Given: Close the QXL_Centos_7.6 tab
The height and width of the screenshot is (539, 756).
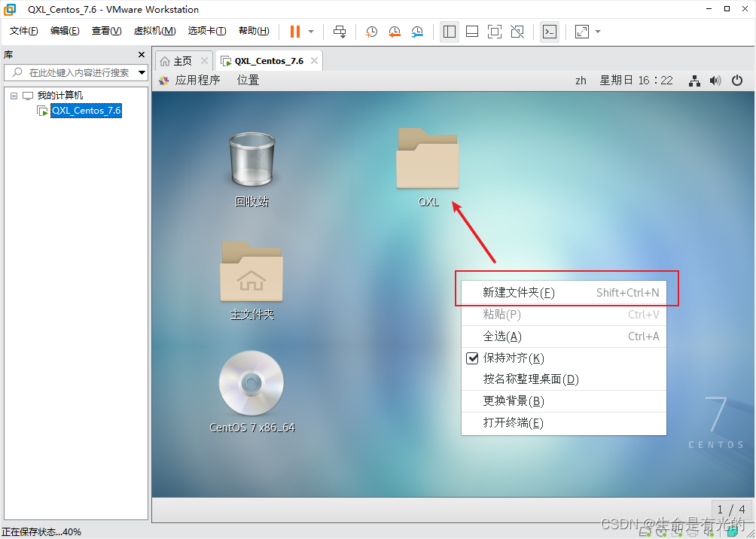Looking at the screenshot, I should tap(314, 61).
